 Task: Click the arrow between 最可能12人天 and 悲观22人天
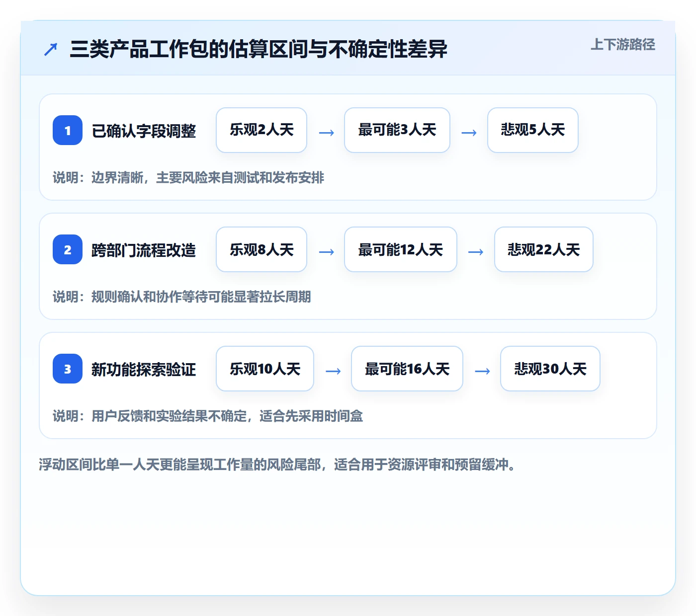(x=476, y=252)
